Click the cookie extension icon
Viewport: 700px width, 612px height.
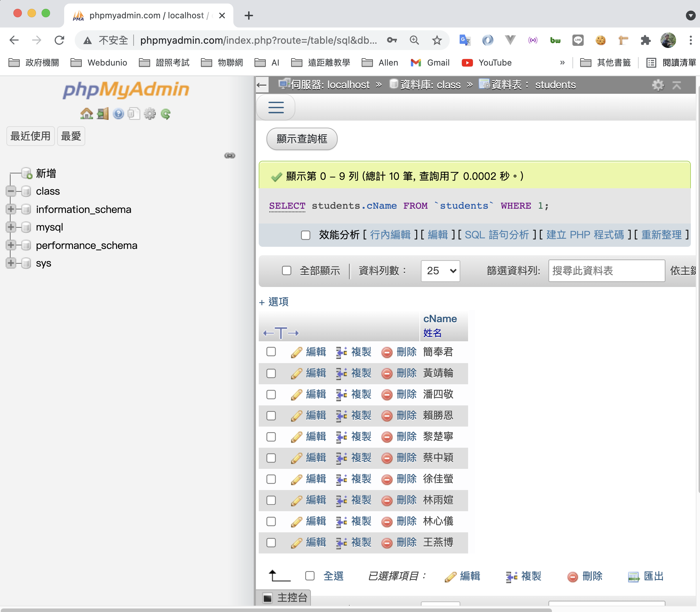(x=601, y=40)
